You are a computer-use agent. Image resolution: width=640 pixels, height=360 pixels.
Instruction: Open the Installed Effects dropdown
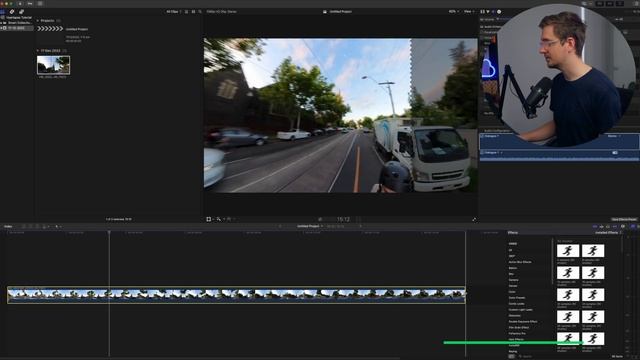point(608,233)
